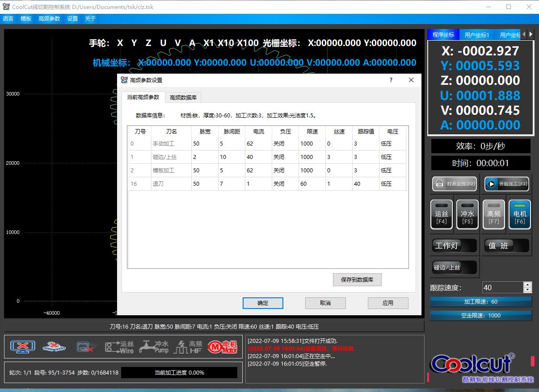Screen dimensions: 539x392
Task: Click the 应用 apply button
Action: click(x=388, y=303)
